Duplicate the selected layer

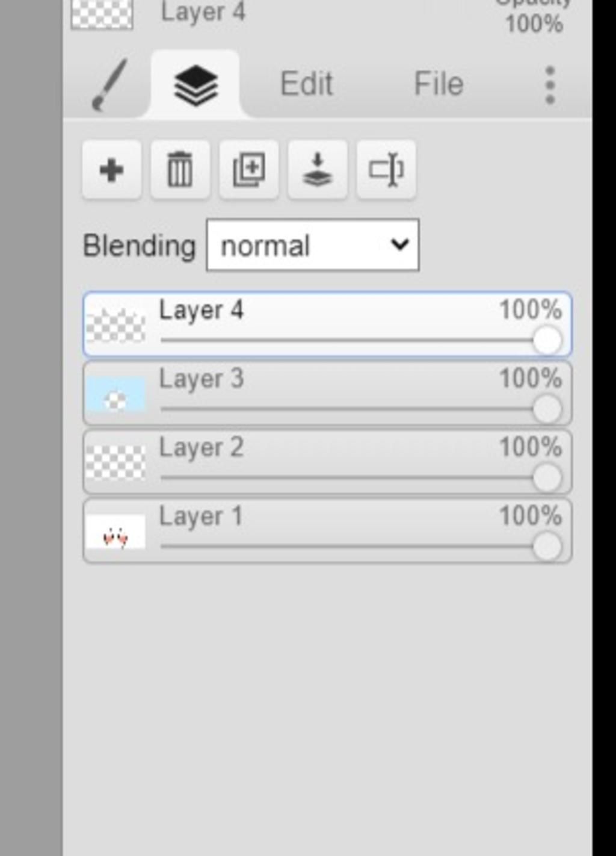click(x=249, y=170)
